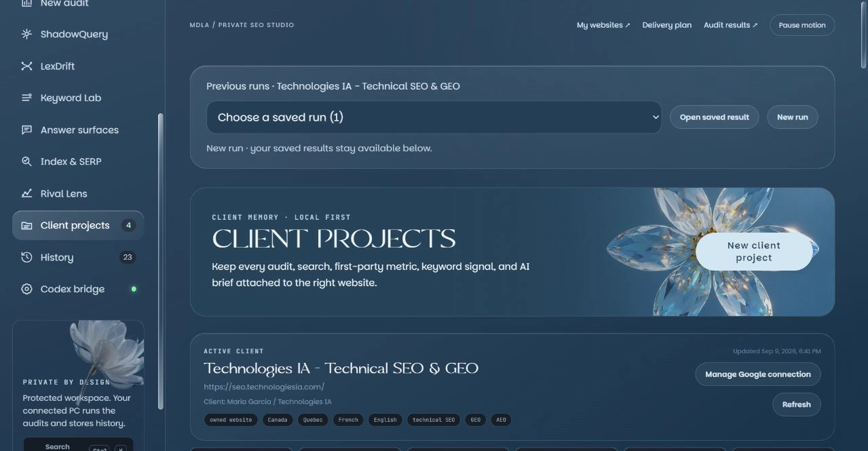The image size is (868, 451).
Task: Open Codex bridge
Action: pos(78,289)
